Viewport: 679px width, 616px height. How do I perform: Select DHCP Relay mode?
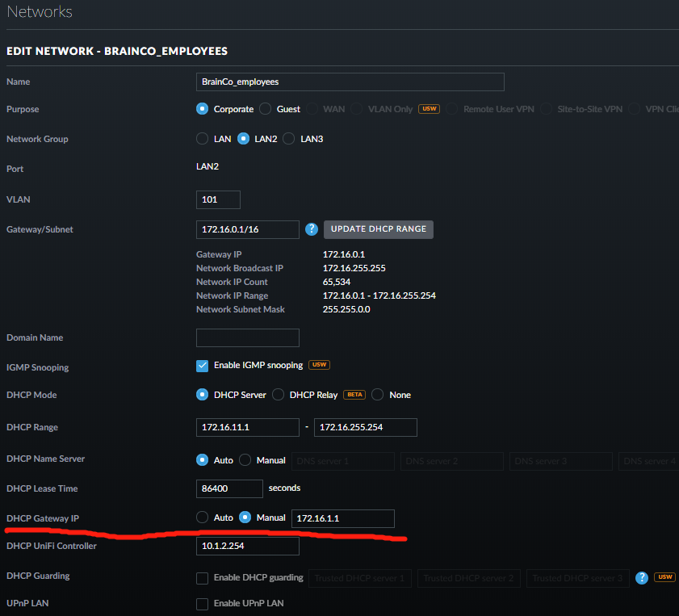278,395
